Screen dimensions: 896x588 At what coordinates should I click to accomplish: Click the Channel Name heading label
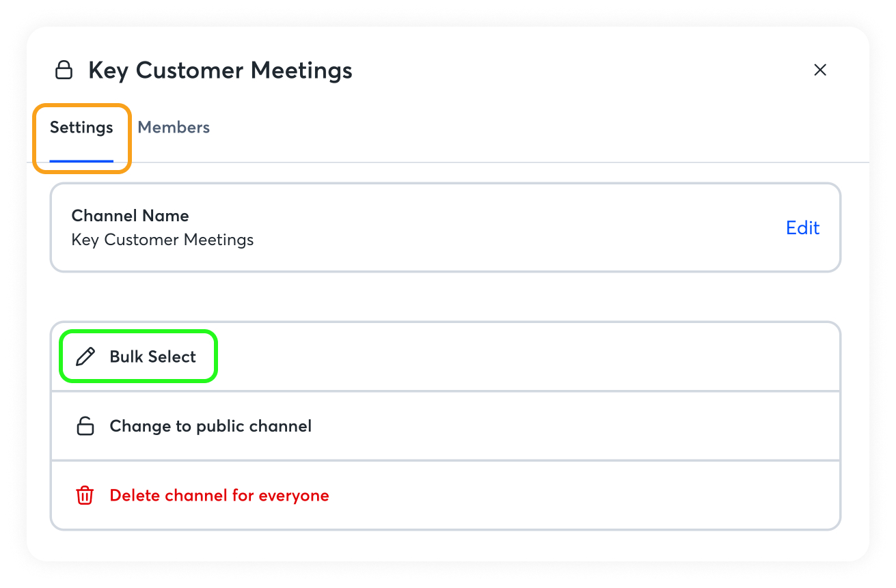(130, 216)
